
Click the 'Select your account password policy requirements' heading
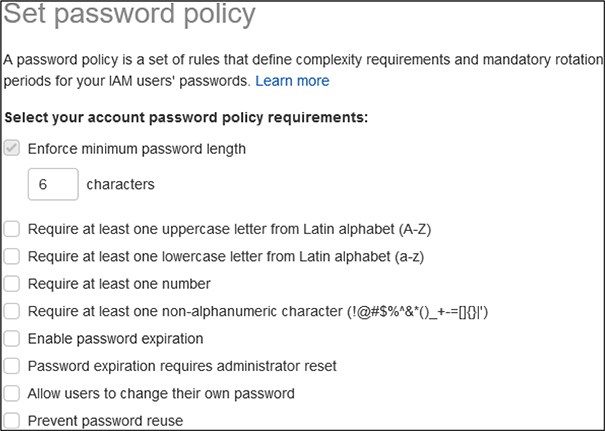187,118
